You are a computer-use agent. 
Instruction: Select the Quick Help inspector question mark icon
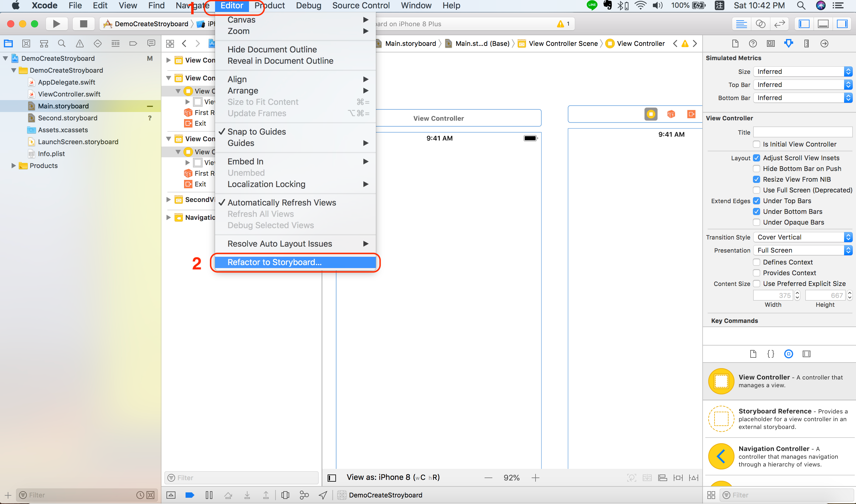click(x=754, y=43)
